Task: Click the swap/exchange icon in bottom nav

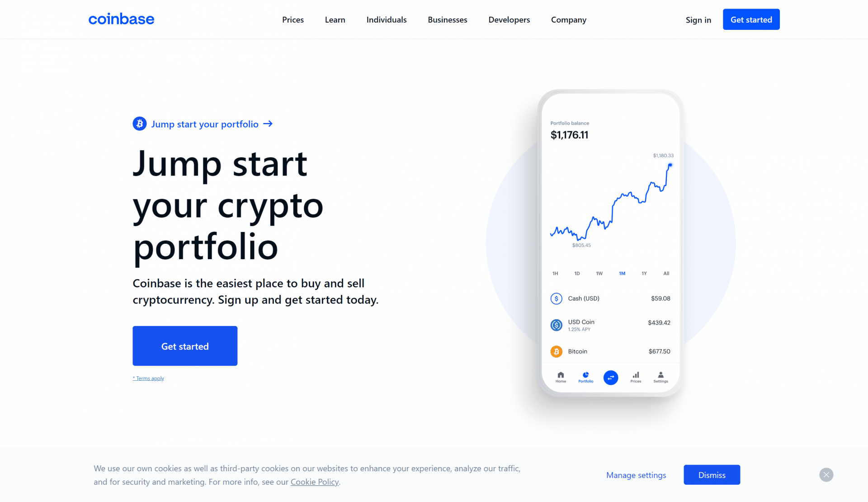Action: [x=610, y=376]
